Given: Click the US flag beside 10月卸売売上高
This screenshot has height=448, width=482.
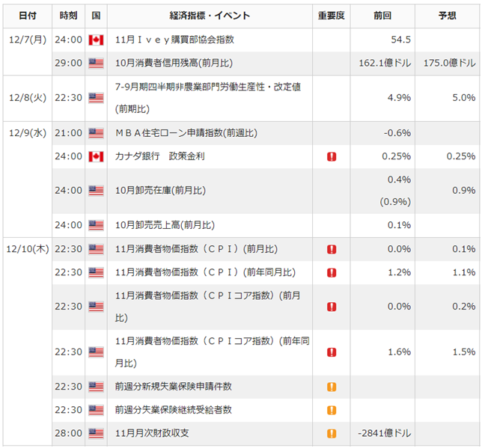Looking at the screenshot, I should pos(96,226).
